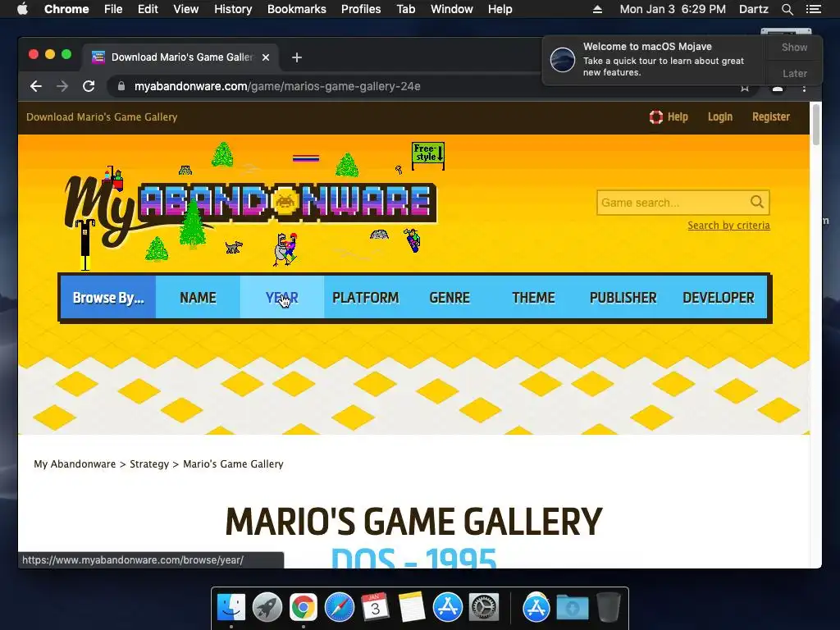Click the Strategy breadcrumb link
The height and width of the screenshot is (630, 840).
tap(149, 464)
